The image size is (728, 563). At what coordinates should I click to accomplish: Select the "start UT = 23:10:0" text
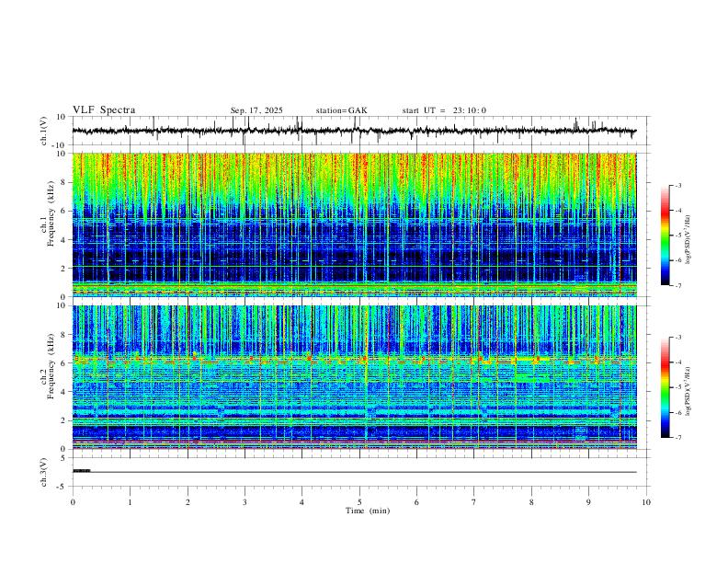pos(444,110)
